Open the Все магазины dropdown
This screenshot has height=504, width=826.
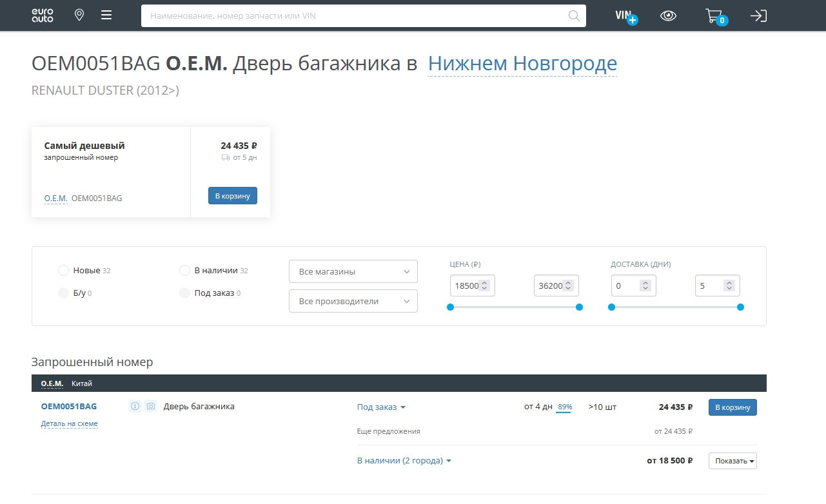coord(353,271)
